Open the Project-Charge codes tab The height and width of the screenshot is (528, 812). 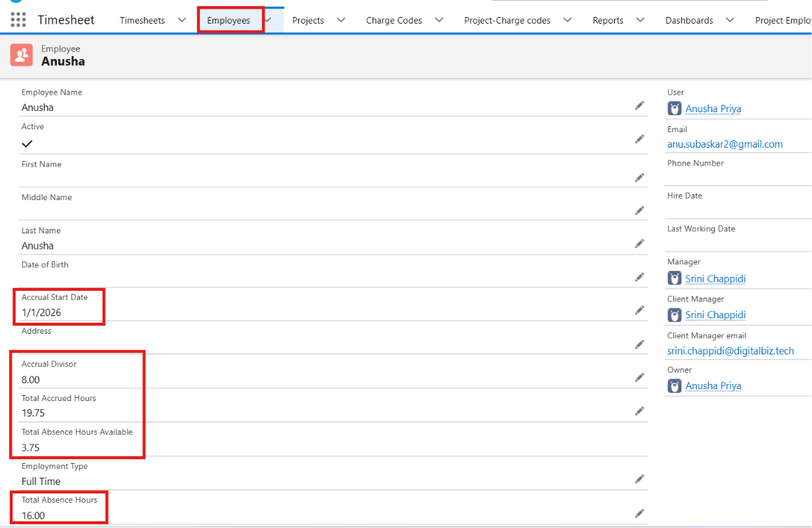coord(507,20)
